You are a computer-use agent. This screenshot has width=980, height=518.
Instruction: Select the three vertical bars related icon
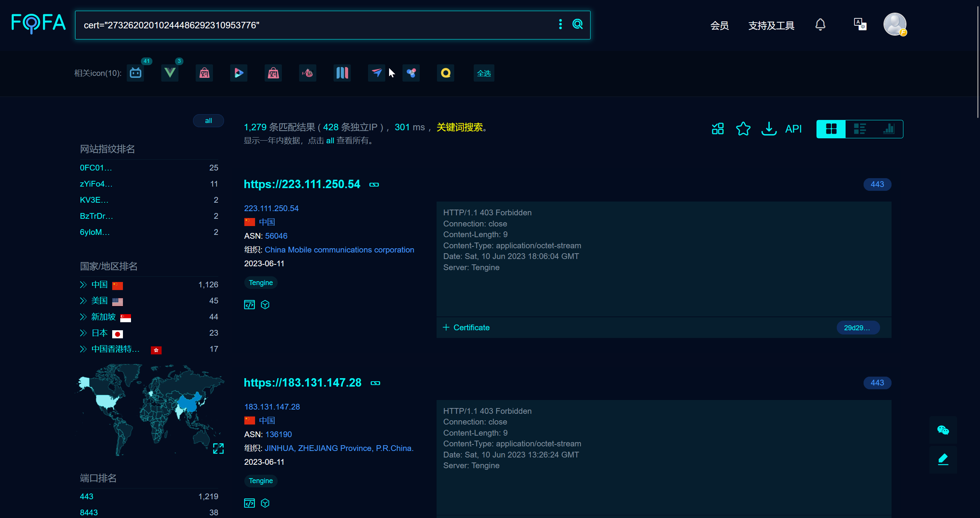point(342,73)
